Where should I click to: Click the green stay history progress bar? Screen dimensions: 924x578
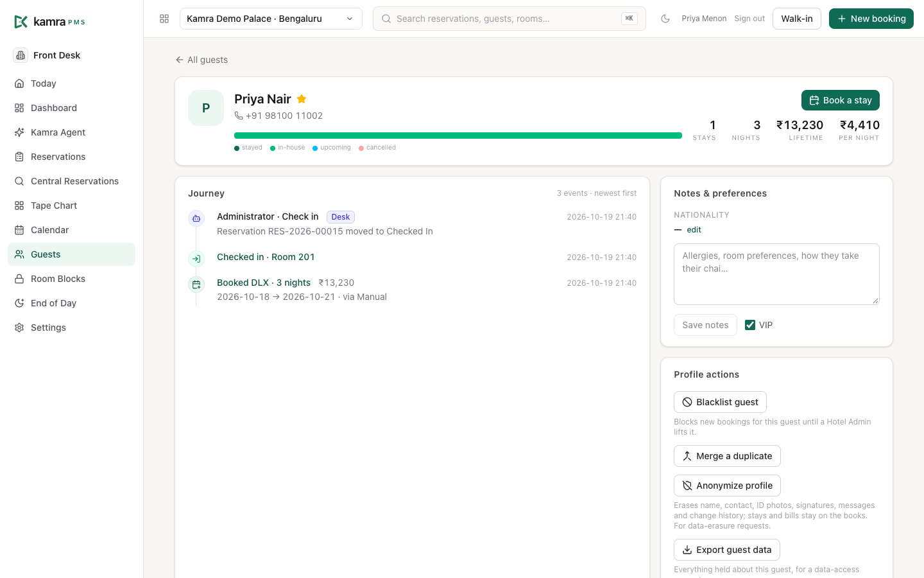(x=458, y=136)
